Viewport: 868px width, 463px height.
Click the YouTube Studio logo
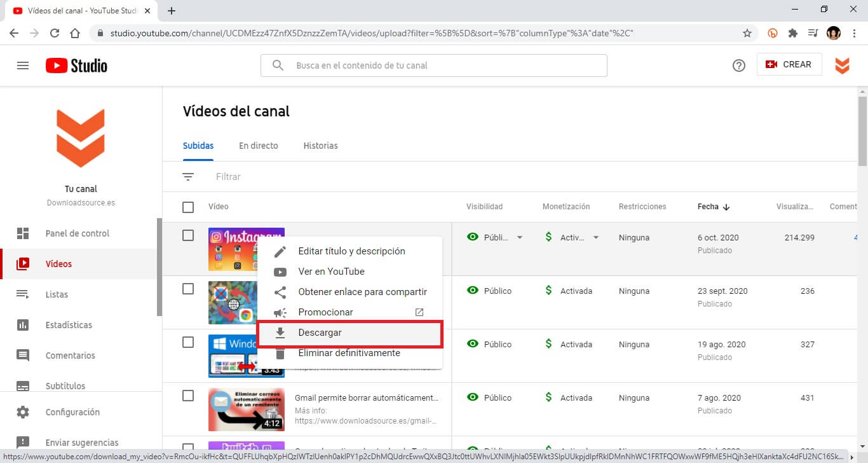pyautogui.click(x=76, y=66)
